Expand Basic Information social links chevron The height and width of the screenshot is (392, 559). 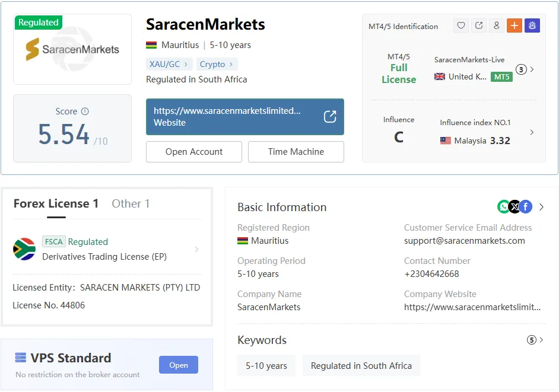[x=542, y=207]
